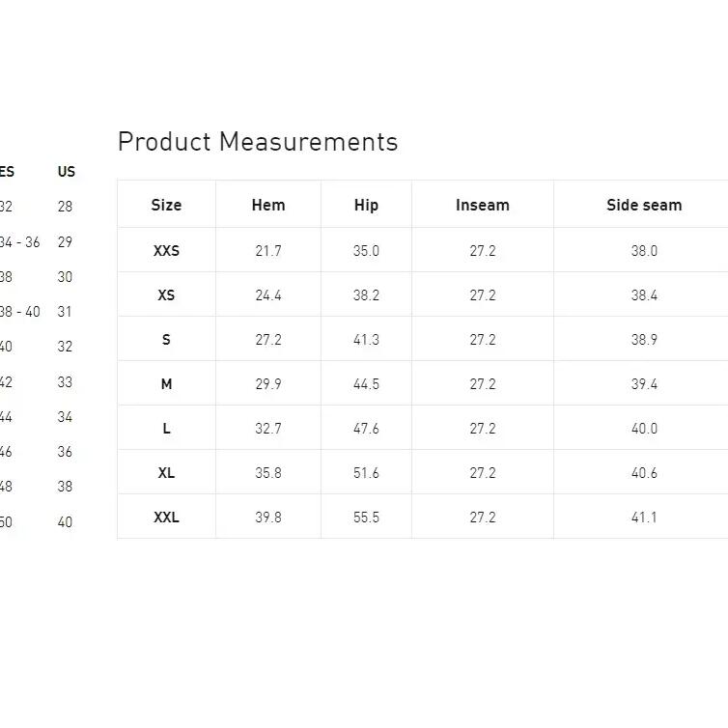The width and height of the screenshot is (728, 728).
Task: Click the XXS size row label
Action: pyautogui.click(x=166, y=251)
